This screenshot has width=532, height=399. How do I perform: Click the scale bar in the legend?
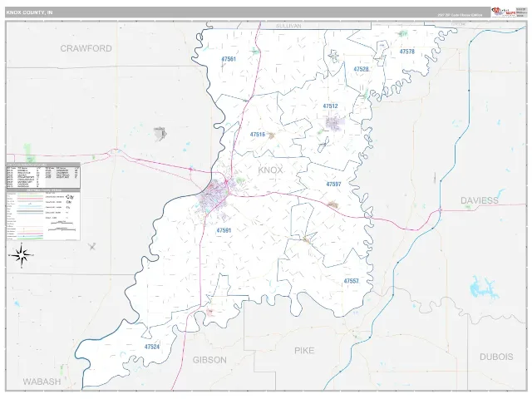click(x=62, y=229)
